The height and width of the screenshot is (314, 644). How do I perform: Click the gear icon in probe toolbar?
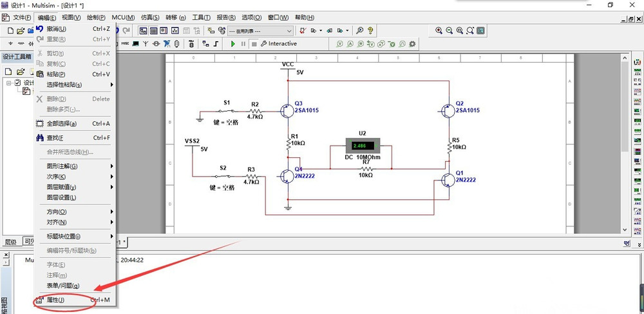pyautogui.click(x=412, y=44)
